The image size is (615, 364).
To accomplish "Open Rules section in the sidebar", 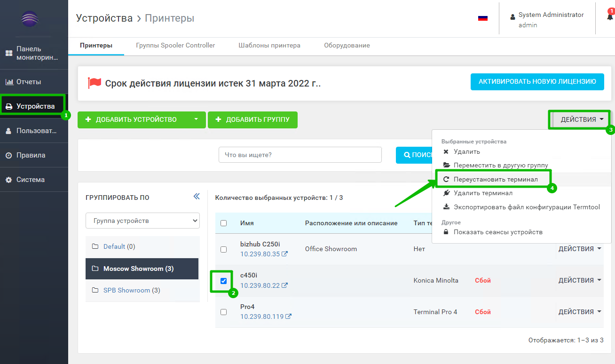I will (31, 155).
